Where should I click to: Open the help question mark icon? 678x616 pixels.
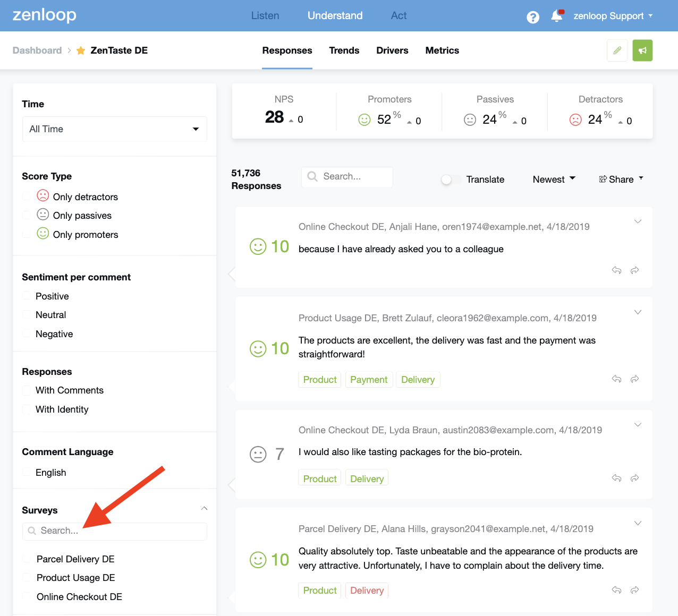532,17
